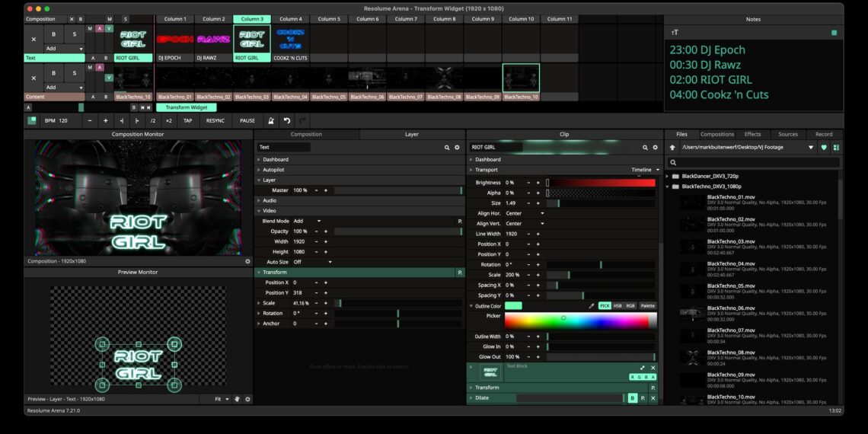Toggle the B bypass button on Dilate effect
Image resolution: width=868 pixels, height=434 pixels.
point(632,398)
